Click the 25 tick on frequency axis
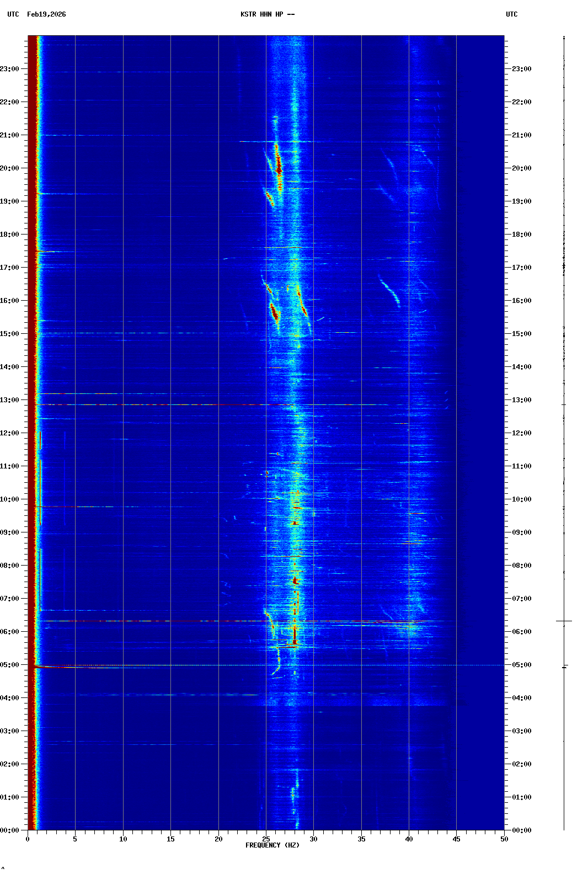Image resolution: width=588 pixels, height=874 pixels. click(266, 839)
